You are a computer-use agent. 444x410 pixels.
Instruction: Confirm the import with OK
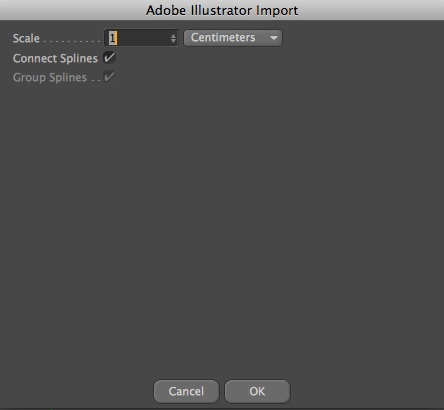pyautogui.click(x=257, y=391)
